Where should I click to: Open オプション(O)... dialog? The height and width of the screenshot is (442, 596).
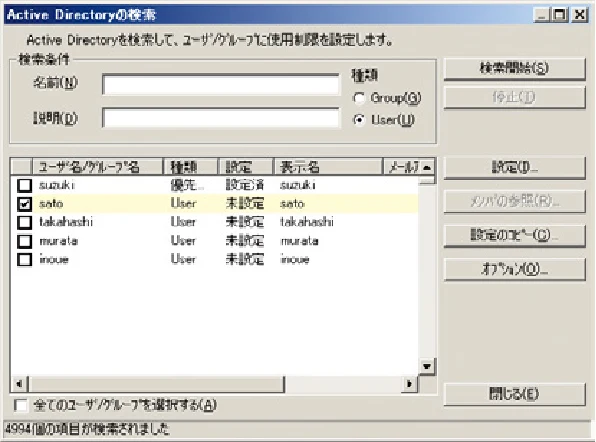[x=514, y=269]
